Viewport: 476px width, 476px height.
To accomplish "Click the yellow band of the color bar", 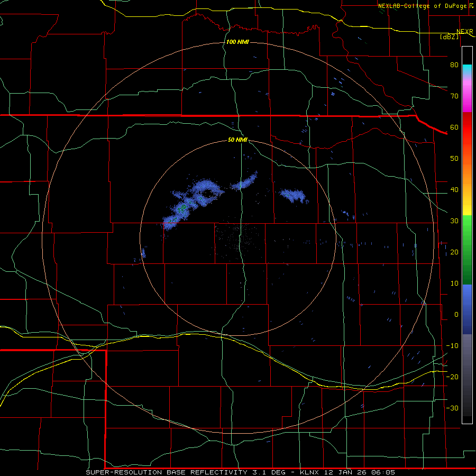I will point(467,205).
